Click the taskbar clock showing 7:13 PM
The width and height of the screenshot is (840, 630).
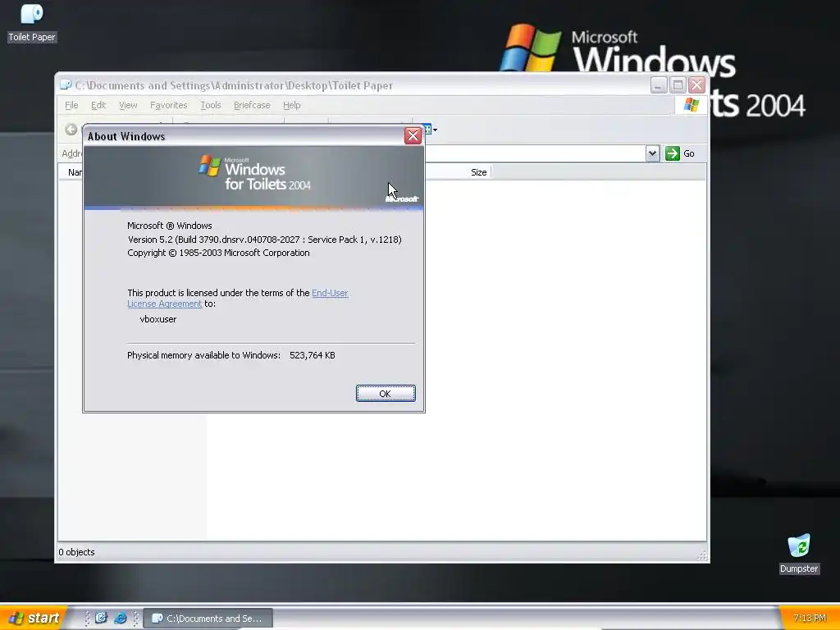810,619
